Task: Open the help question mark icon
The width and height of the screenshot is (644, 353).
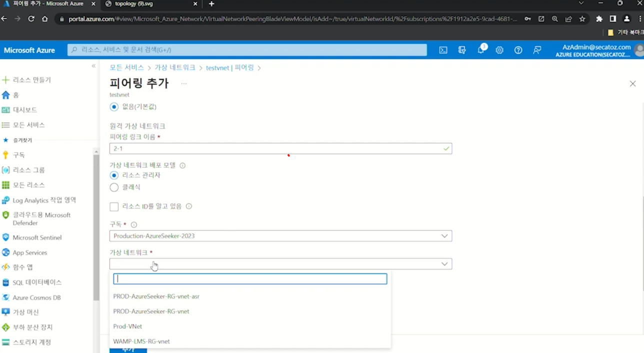Action: [518, 50]
